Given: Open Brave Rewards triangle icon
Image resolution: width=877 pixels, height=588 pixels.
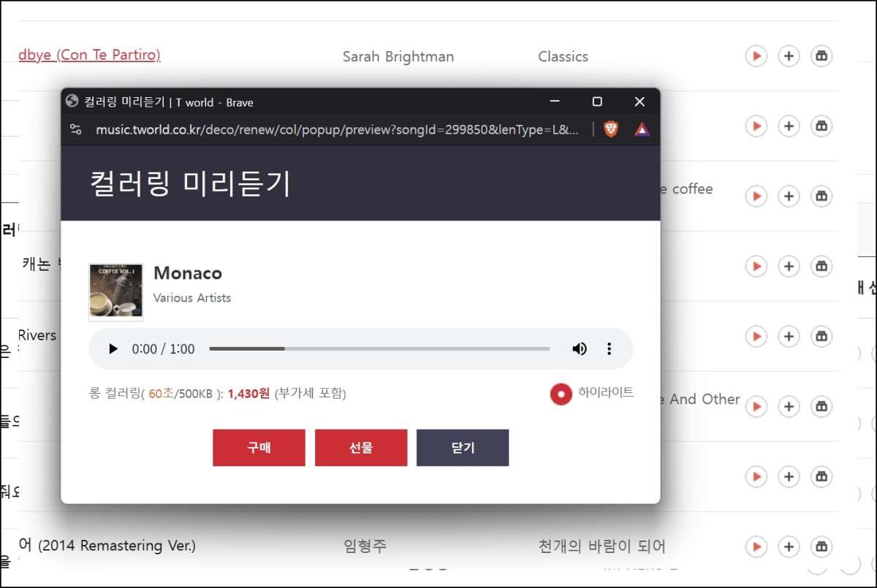Looking at the screenshot, I should 642,129.
